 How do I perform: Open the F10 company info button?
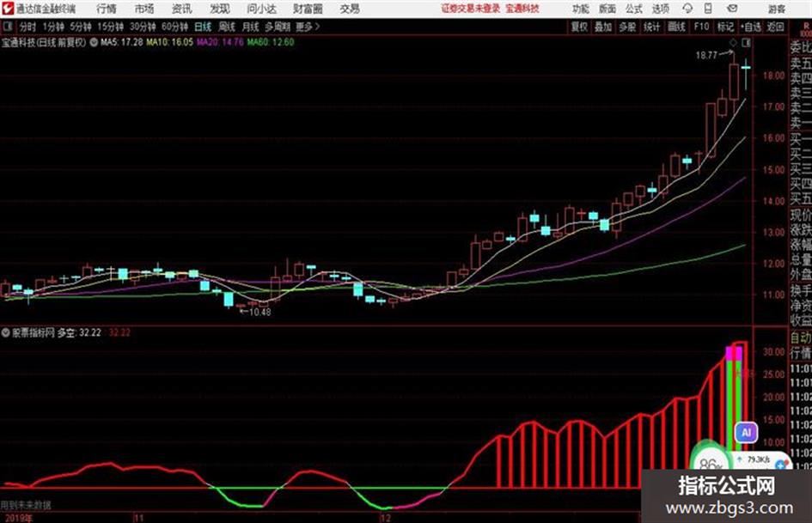[x=701, y=27]
